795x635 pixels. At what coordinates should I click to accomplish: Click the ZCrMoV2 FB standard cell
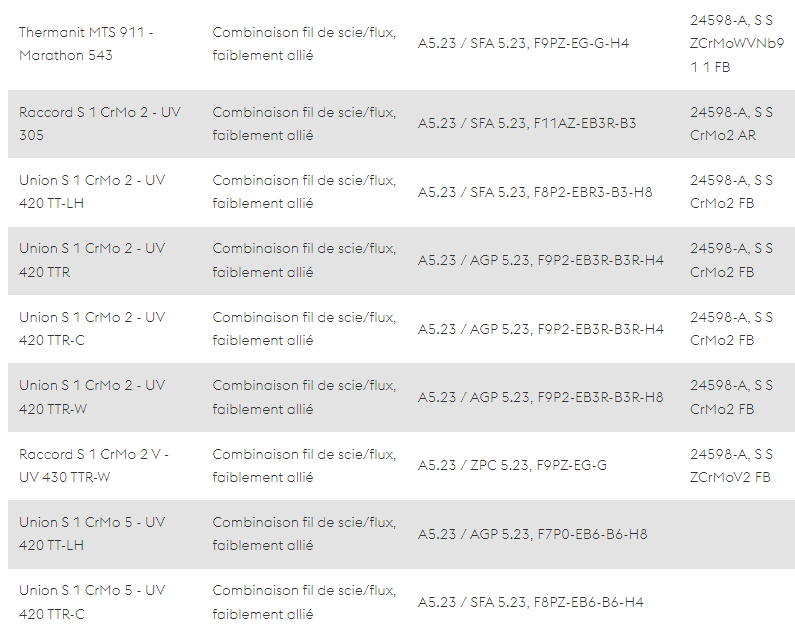731,466
